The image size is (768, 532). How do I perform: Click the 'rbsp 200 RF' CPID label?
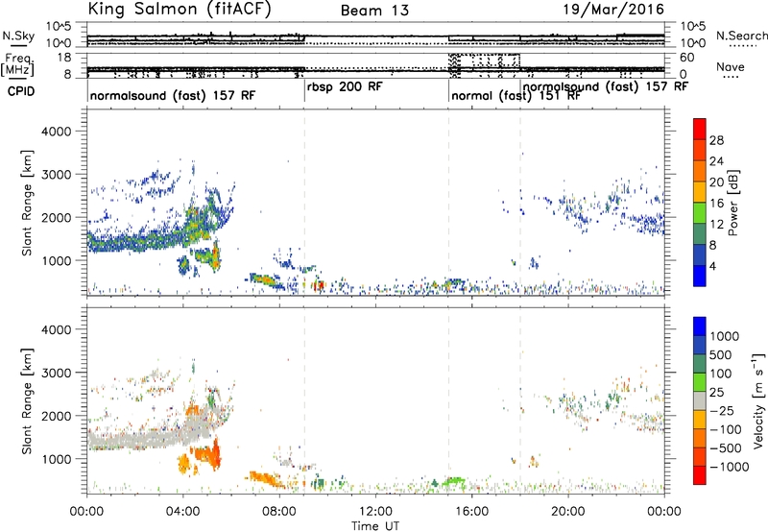[x=345, y=86]
